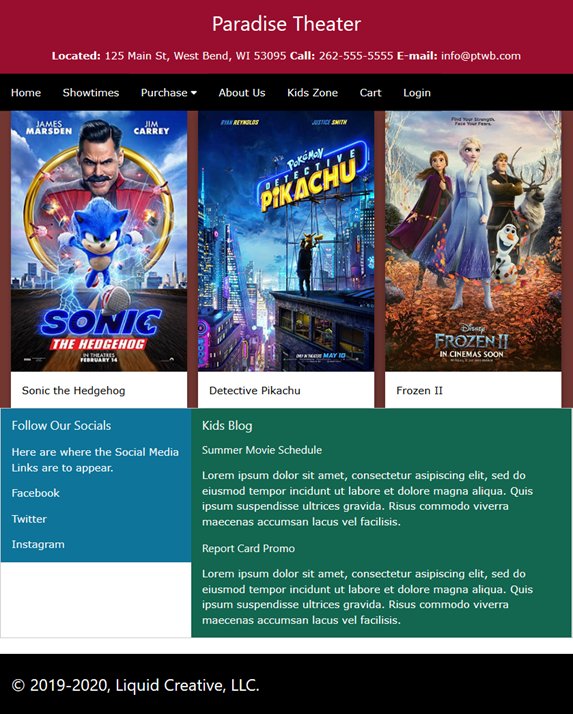This screenshot has height=714, width=573.
Task: Click the Sonic the Hedgehog movie poster
Action: point(99,241)
